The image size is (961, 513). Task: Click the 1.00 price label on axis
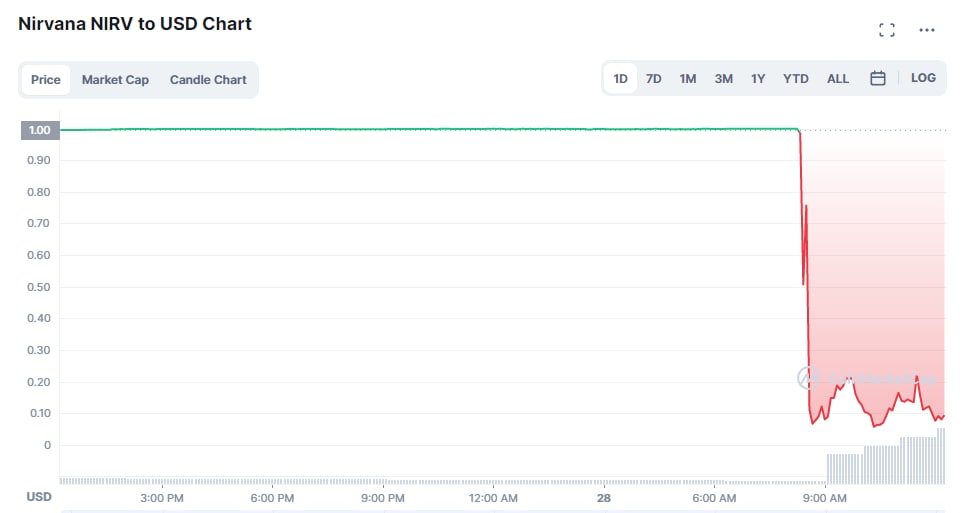[x=40, y=130]
